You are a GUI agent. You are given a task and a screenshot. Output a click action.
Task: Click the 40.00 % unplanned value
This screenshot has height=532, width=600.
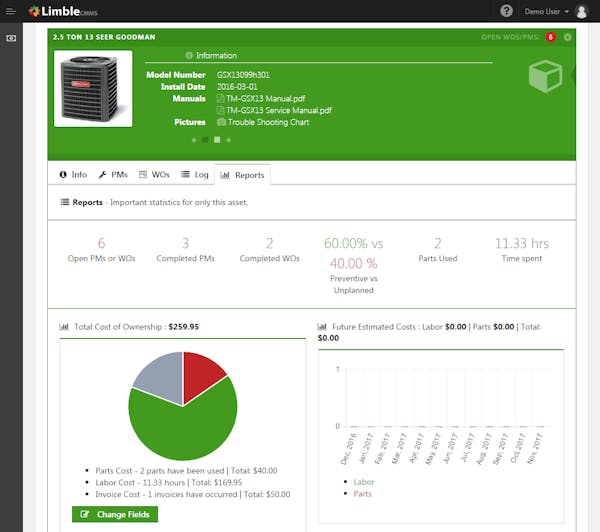(354, 263)
